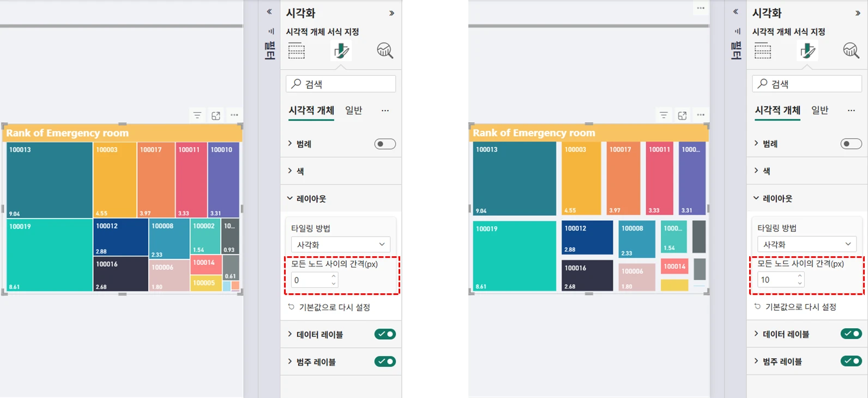868x398 pixels.
Task: Open the 타일링 방법 dropdown where spacing is 10
Action: (x=806, y=244)
